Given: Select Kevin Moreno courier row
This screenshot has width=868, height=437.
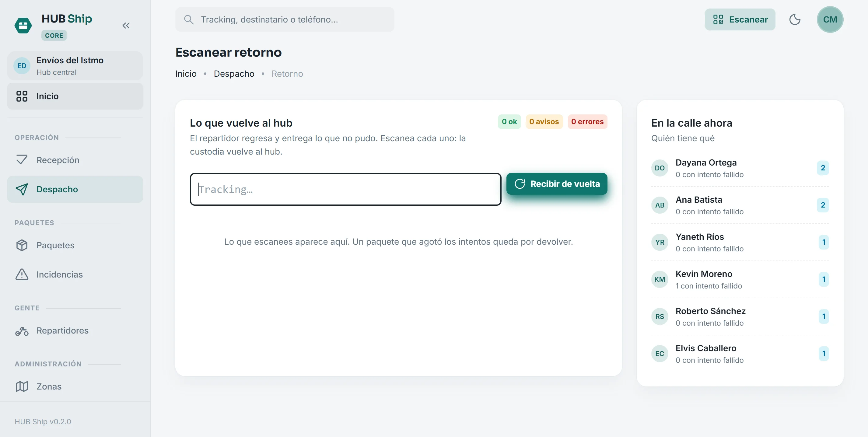Looking at the screenshot, I should click(740, 280).
